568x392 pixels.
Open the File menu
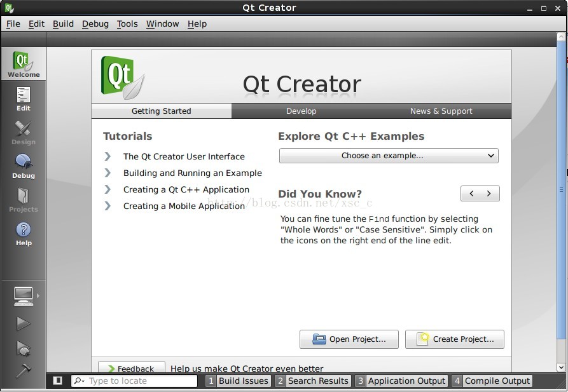(13, 24)
